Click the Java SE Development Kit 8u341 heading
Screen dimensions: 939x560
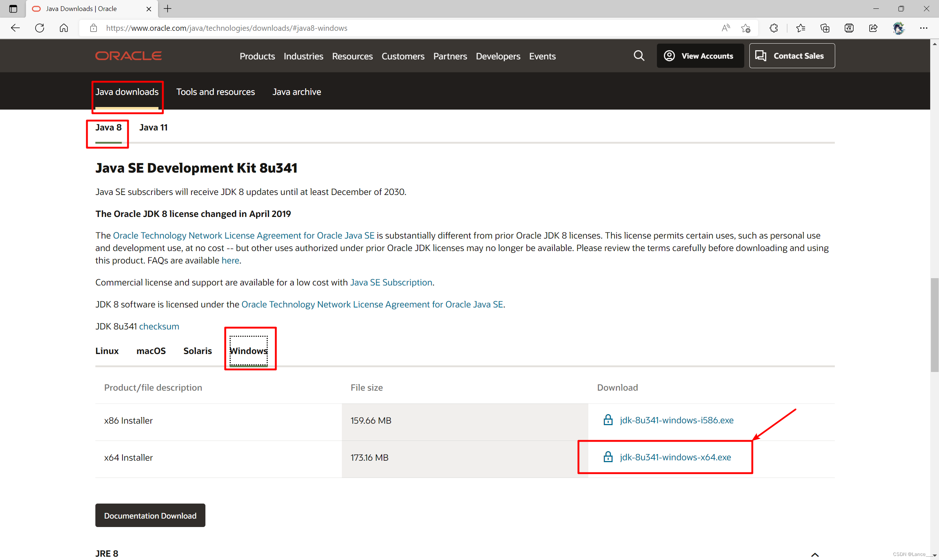point(196,168)
